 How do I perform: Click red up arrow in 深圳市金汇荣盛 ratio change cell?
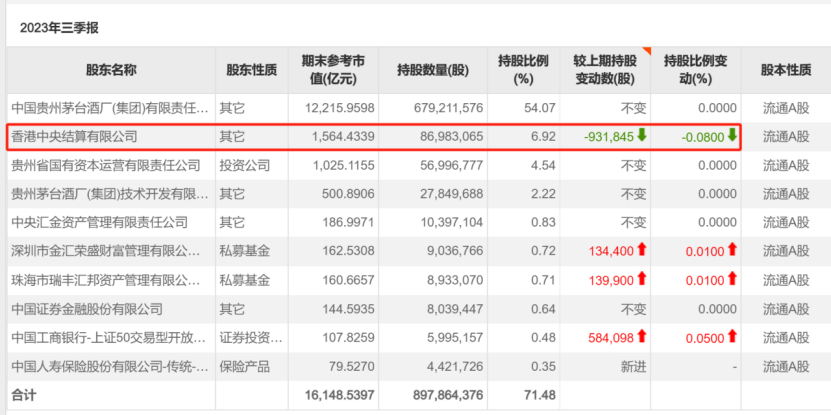point(732,250)
